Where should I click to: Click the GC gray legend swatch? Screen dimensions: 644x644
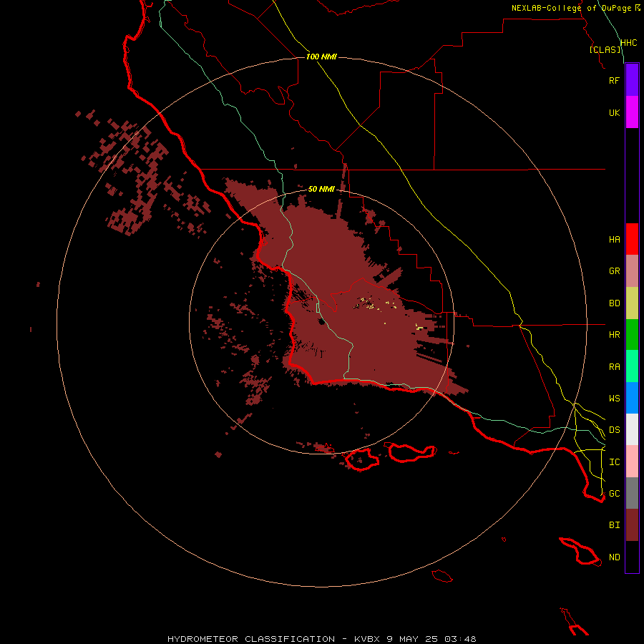pos(632,493)
